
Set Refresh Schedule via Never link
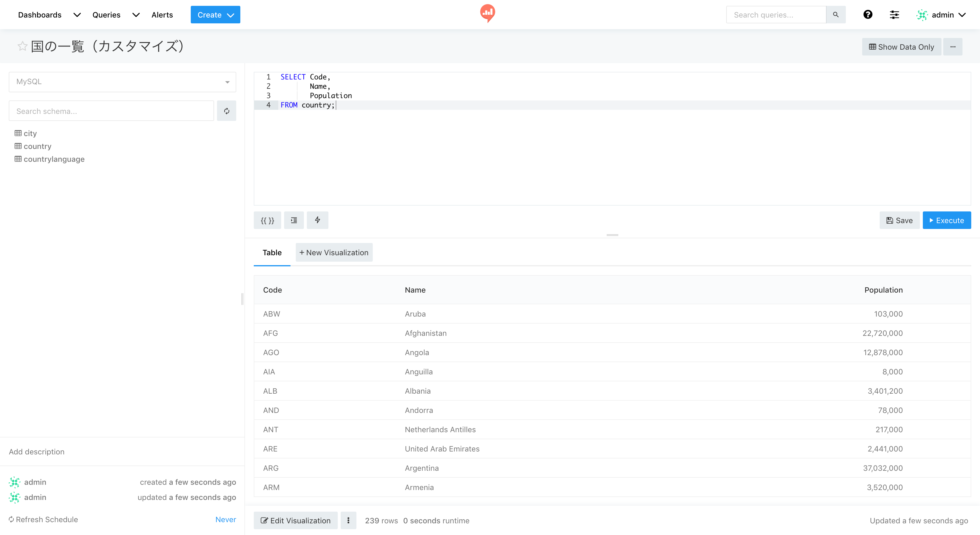click(225, 520)
